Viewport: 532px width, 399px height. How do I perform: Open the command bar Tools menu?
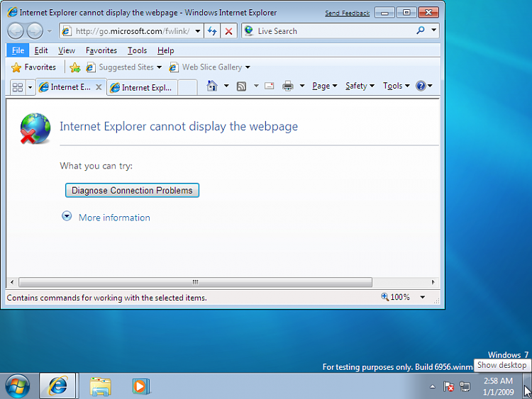tap(397, 86)
